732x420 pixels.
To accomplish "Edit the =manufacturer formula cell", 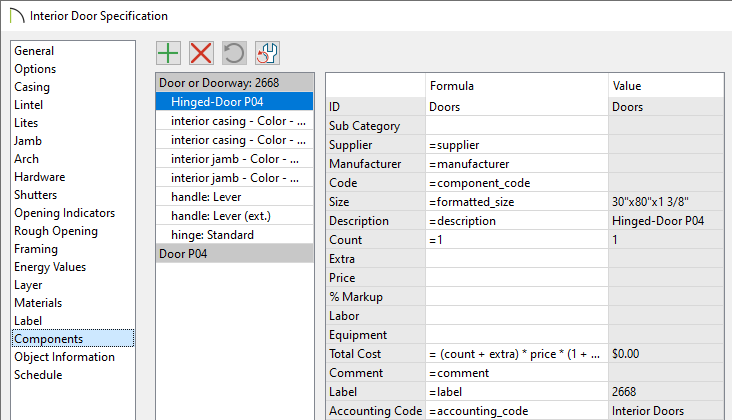I will click(x=517, y=164).
